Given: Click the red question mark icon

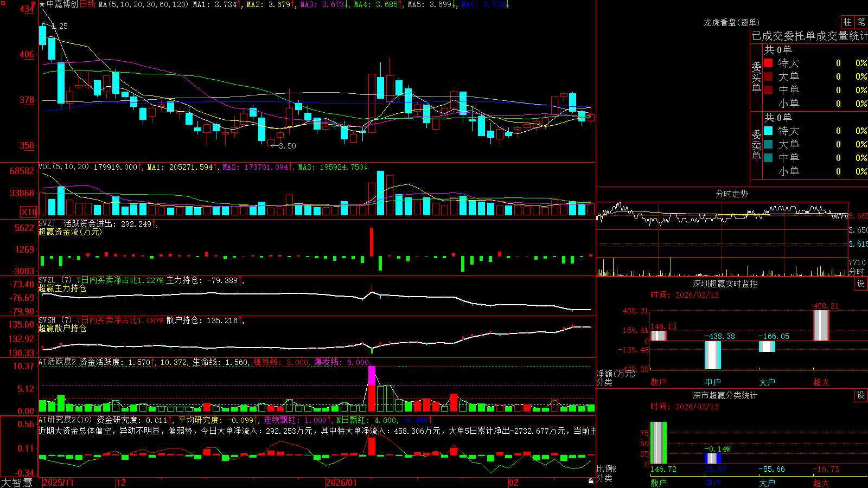Looking at the screenshot, I should (34, 5).
